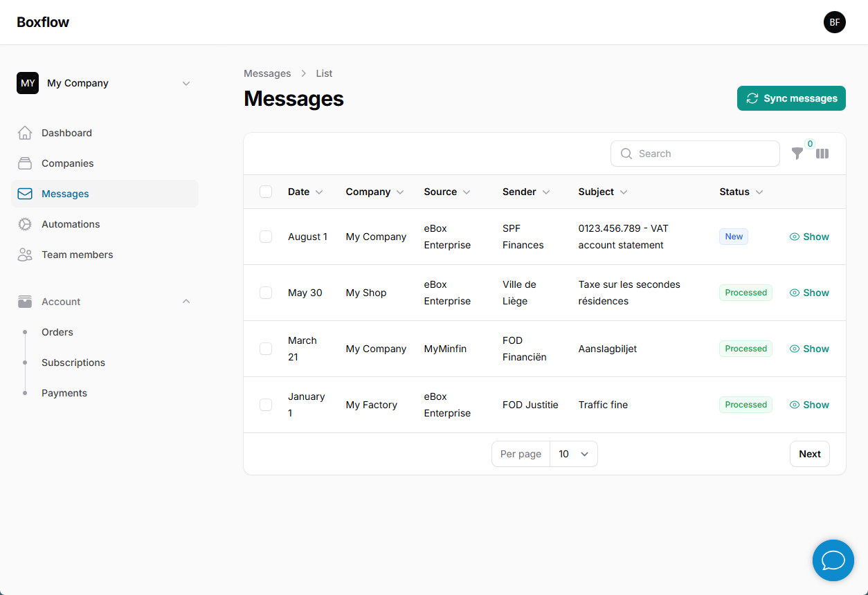Open the filter icon above the table
Image resolution: width=868 pixels, height=595 pixels.
pyautogui.click(x=797, y=154)
